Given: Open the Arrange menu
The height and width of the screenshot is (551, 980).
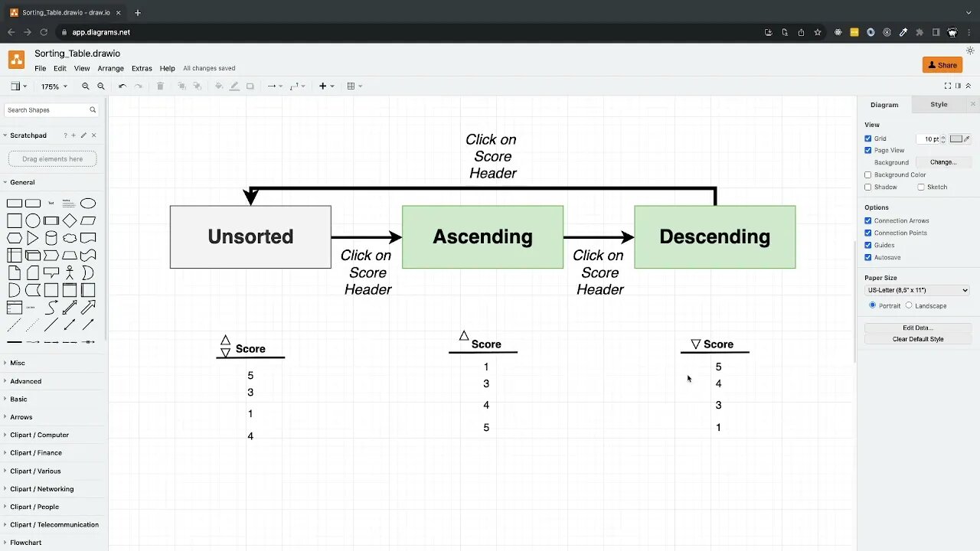Looking at the screenshot, I should click(x=111, y=69).
